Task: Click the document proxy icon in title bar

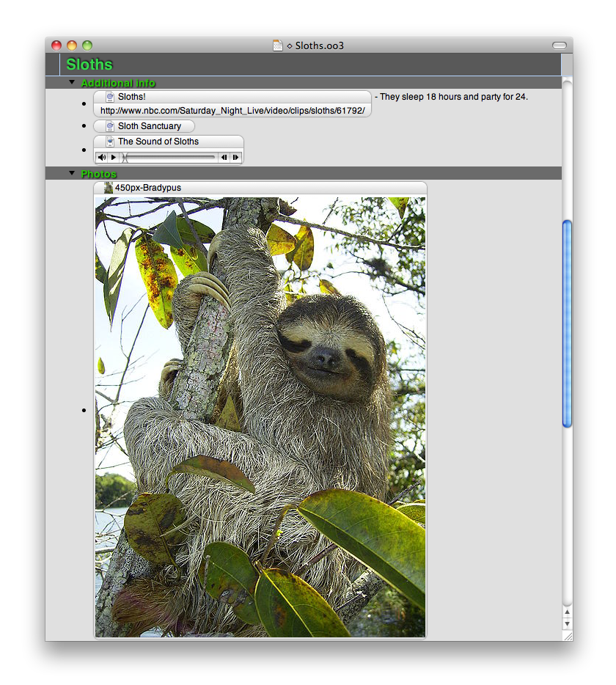Action: tap(278, 45)
